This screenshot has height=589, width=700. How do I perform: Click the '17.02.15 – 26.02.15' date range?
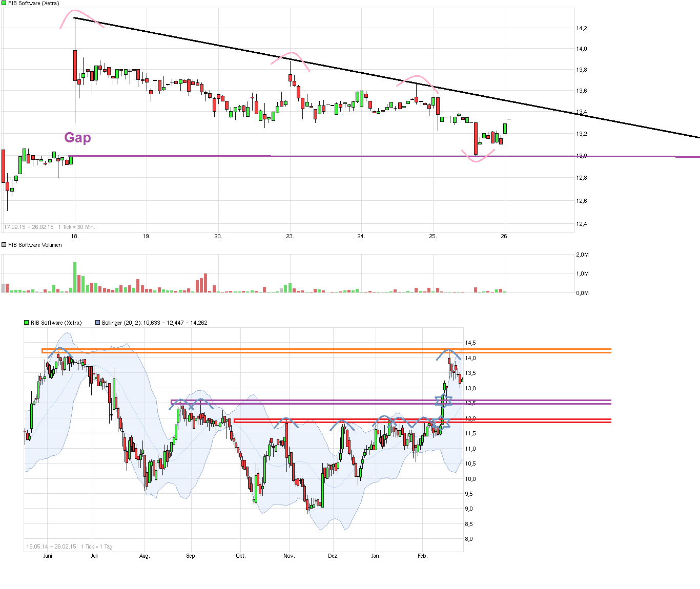click(29, 227)
